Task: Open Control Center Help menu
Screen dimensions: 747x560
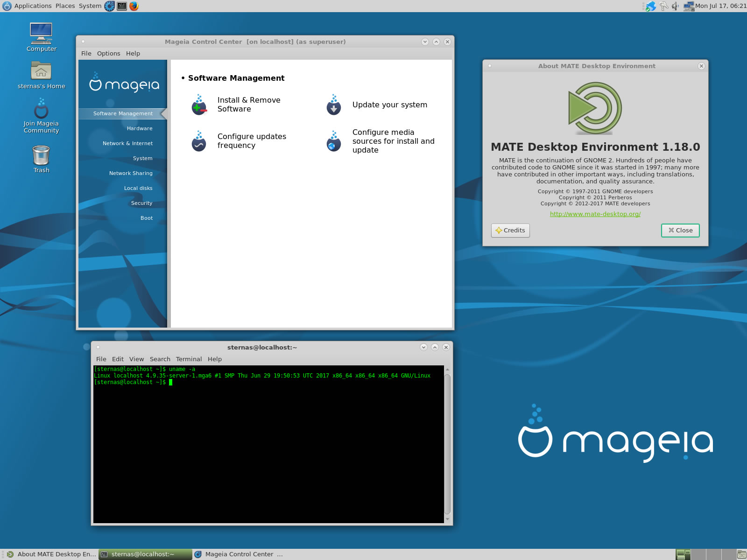Action: [133, 54]
